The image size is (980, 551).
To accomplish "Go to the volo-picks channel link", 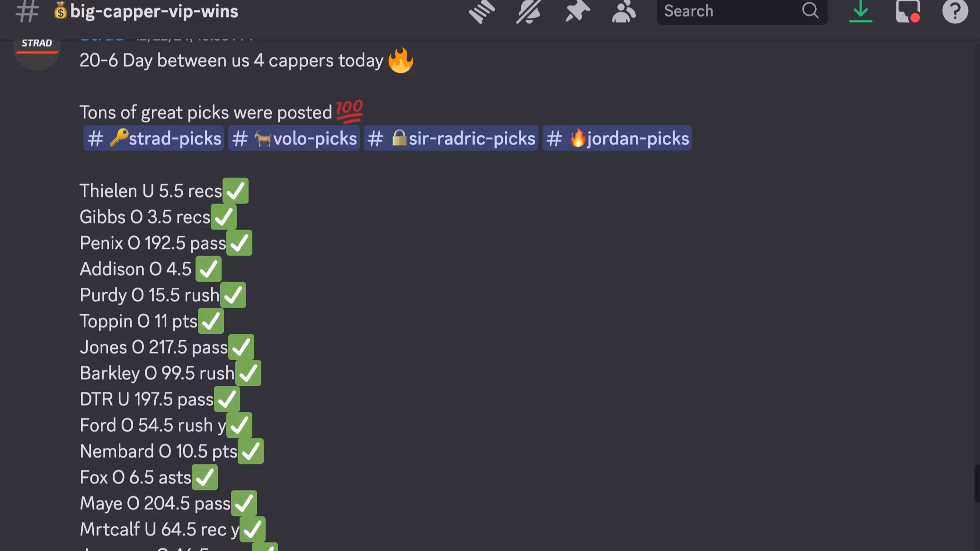I will pos(294,138).
